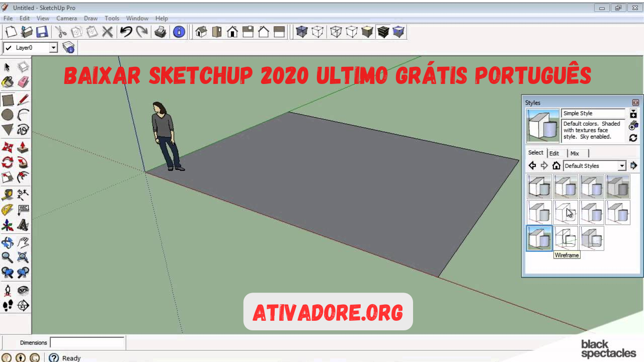Click the Simple Style name field

(x=593, y=114)
